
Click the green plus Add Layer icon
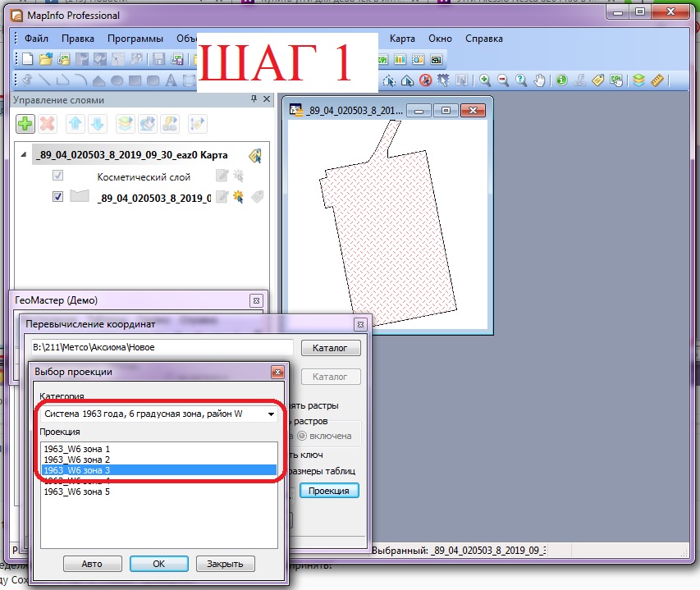(25, 124)
